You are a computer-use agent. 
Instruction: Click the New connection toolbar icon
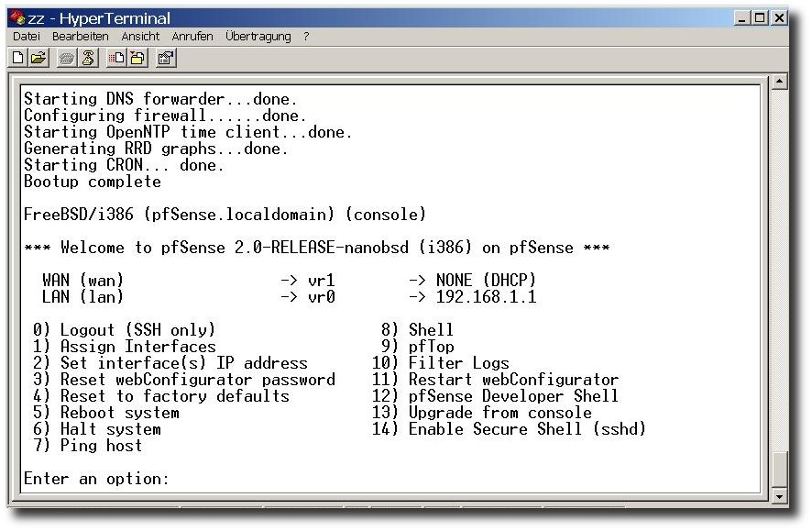point(18,58)
